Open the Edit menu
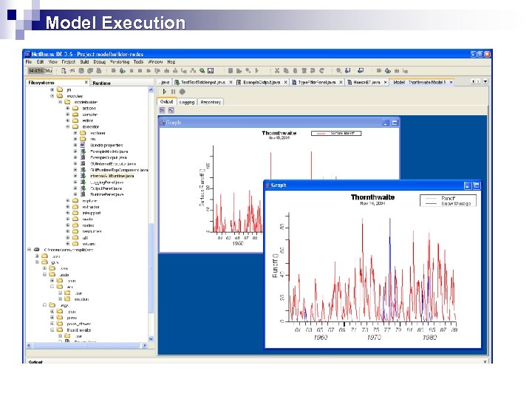Image resolution: width=532 pixels, height=399 pixels. click(41, 62)
